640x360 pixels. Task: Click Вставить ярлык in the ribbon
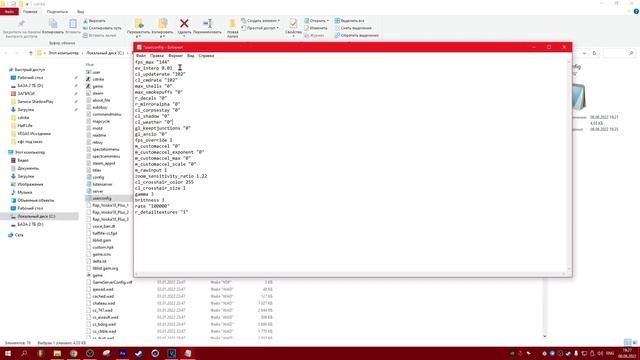coord(100,36)
